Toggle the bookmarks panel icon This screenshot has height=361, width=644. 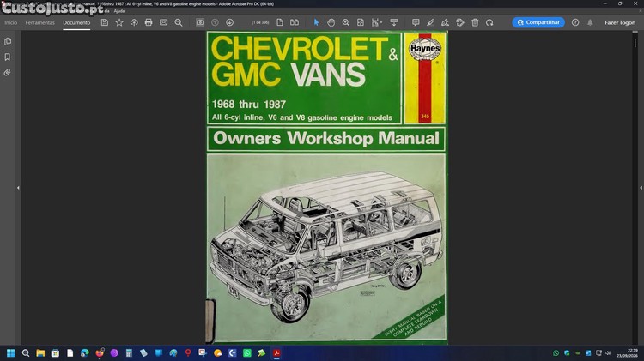(8, 57)
